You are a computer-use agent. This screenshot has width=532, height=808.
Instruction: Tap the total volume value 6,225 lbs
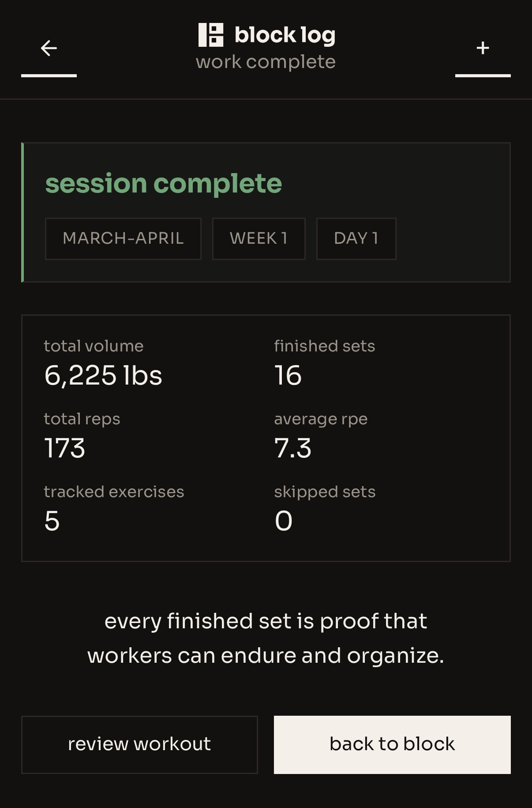point(104,376)
